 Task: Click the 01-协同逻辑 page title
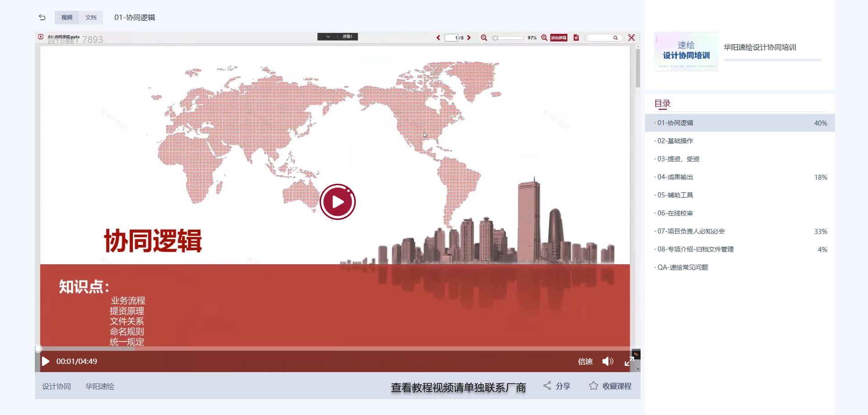tap(135, 18)
